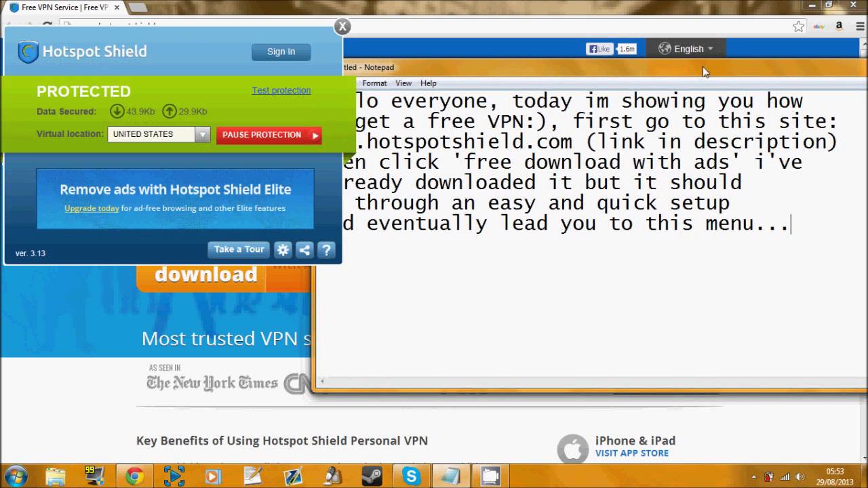Click the New York Times logo
The width and height of the screenshot is (868, 488).
click(x=212, y=383)
